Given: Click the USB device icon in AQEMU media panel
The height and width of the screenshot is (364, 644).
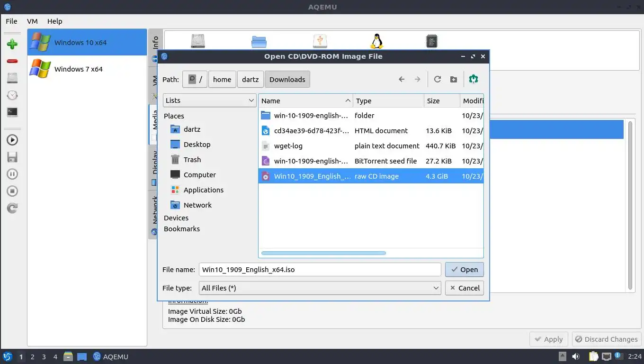Looking at the screenshot, I should tap(320, 41).
